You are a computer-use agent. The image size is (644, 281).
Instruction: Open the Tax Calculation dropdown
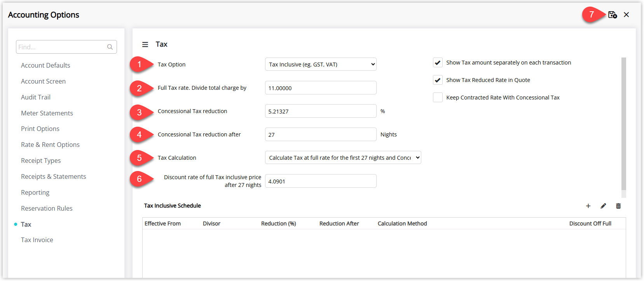click(343, 158)
